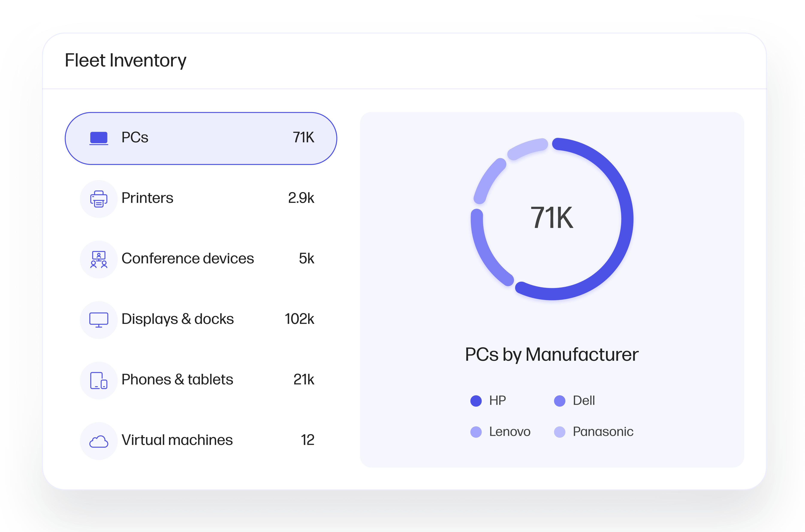Click the Fleet Inventory heading

126,61
